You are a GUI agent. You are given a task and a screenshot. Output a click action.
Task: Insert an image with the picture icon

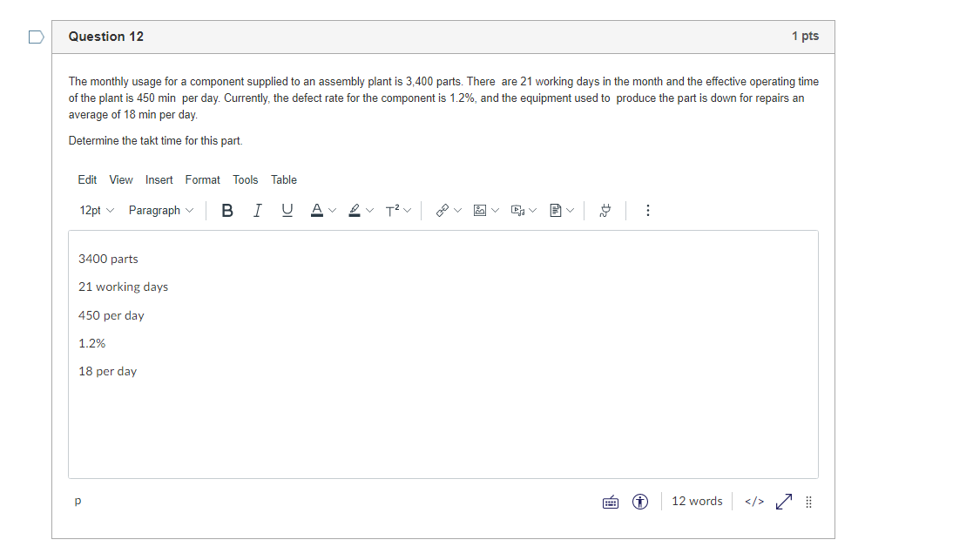480,210
